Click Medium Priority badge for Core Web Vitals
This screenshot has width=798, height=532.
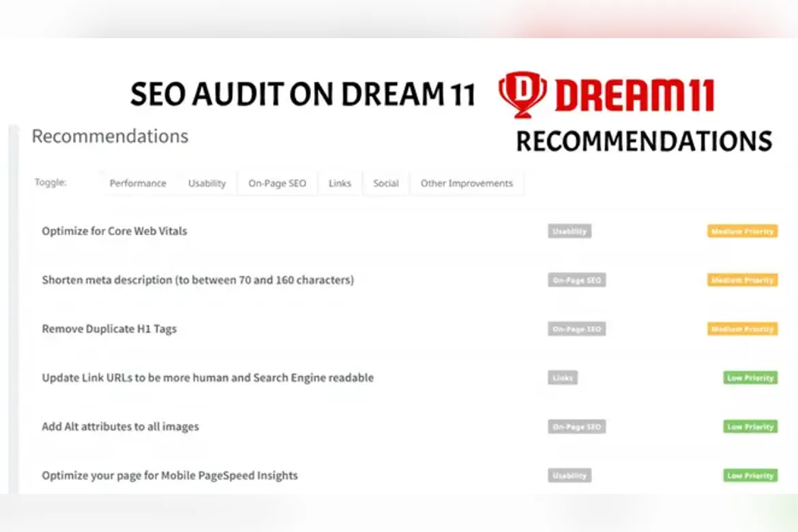[743, 231]
